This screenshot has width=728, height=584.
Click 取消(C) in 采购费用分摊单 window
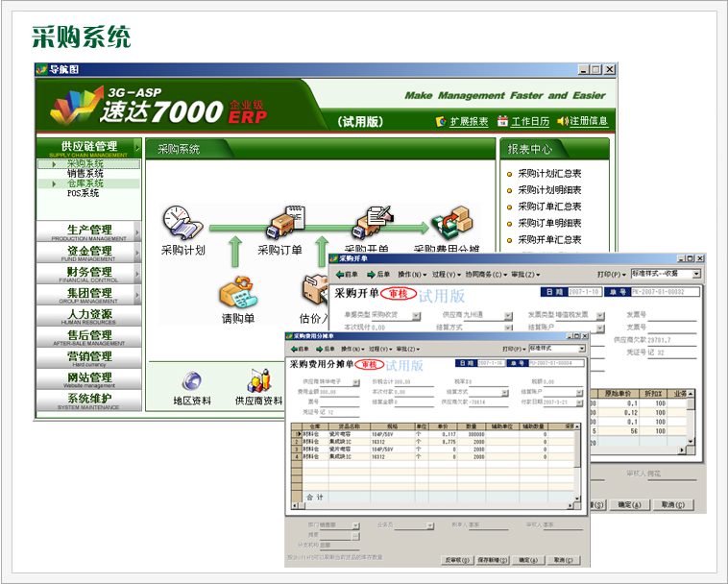[x=564, y=560]
